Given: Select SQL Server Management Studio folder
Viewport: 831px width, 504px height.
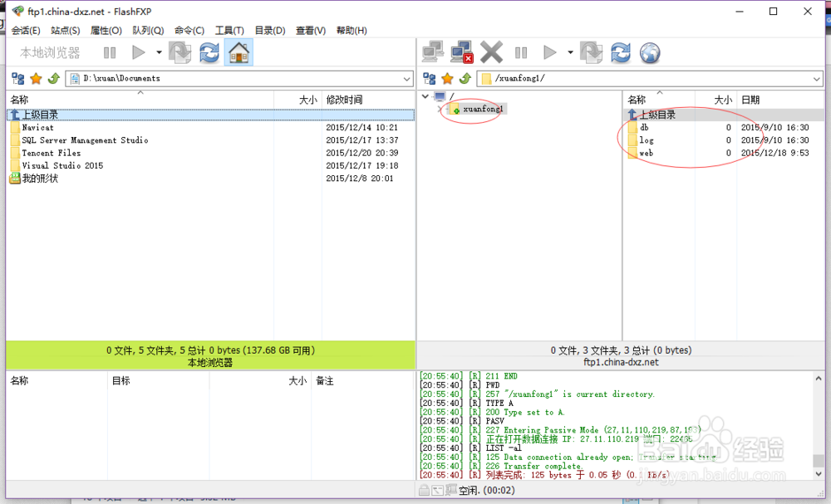Looking at the screenshot, I should point(85,140).
